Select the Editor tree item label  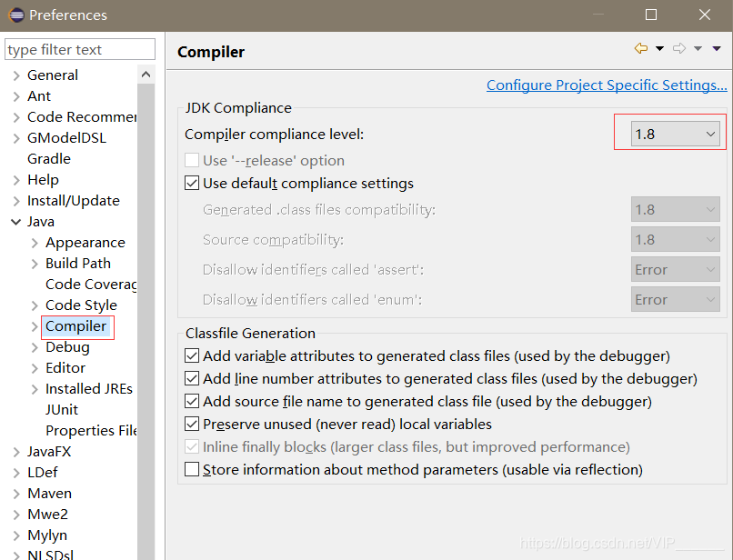pos(65,368)
